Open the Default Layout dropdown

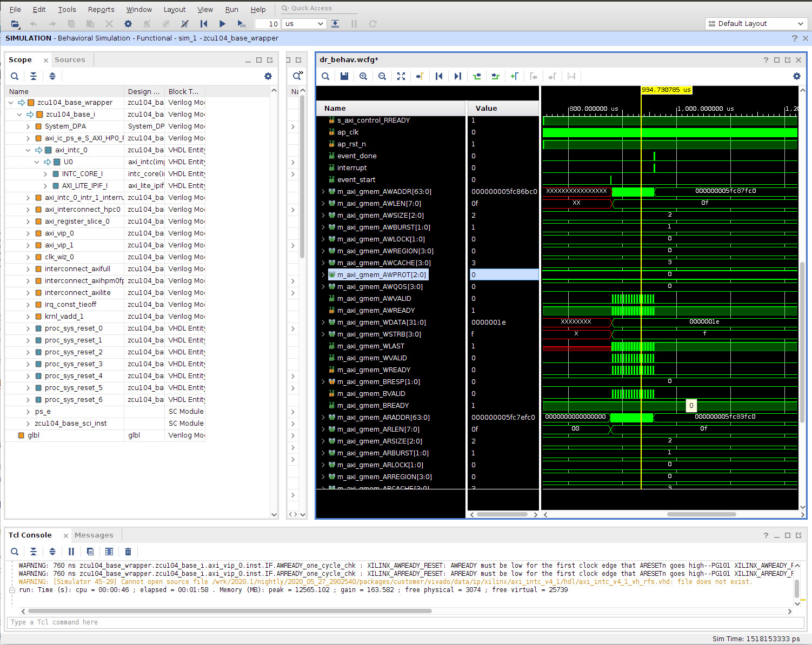(756, 23)
